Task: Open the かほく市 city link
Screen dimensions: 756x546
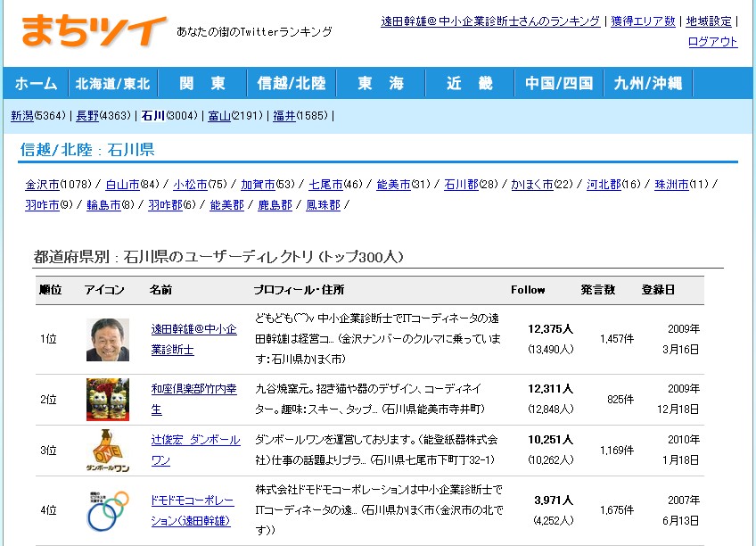Action: coord(532,185)
